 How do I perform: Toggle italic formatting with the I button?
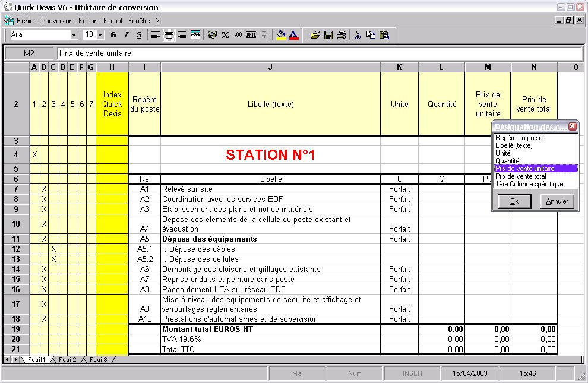coord(126,35)
